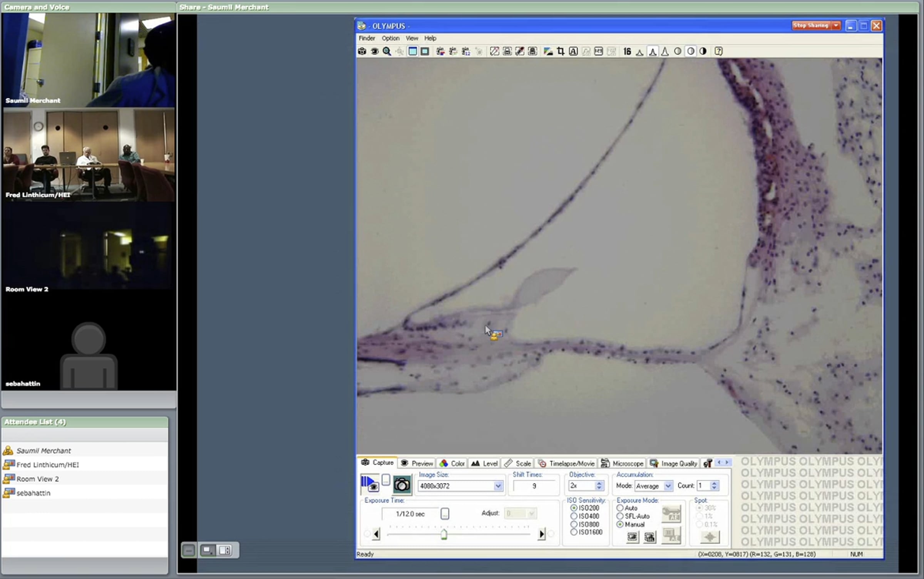924x579 pixels.
Task: Select the magnifier zoom tool
Action: [387, 51]
